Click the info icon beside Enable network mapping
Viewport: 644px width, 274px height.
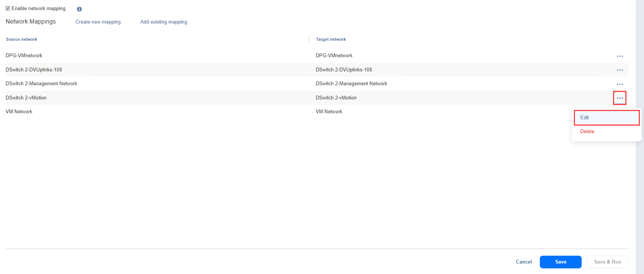[79, 9]
